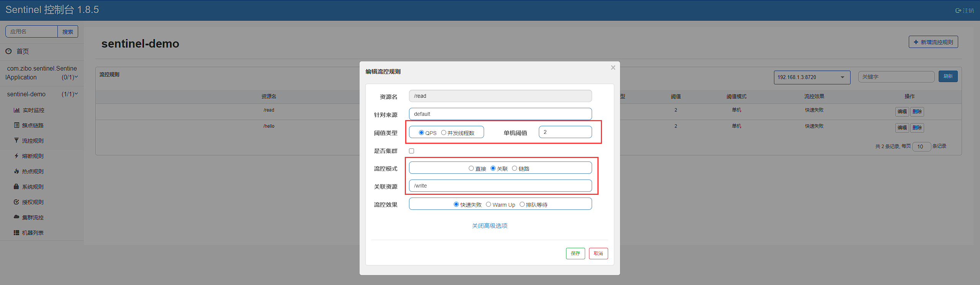Choose the 关联 flow control mode
This screenshot has width=980, height=285.
[x=493, y=168]
